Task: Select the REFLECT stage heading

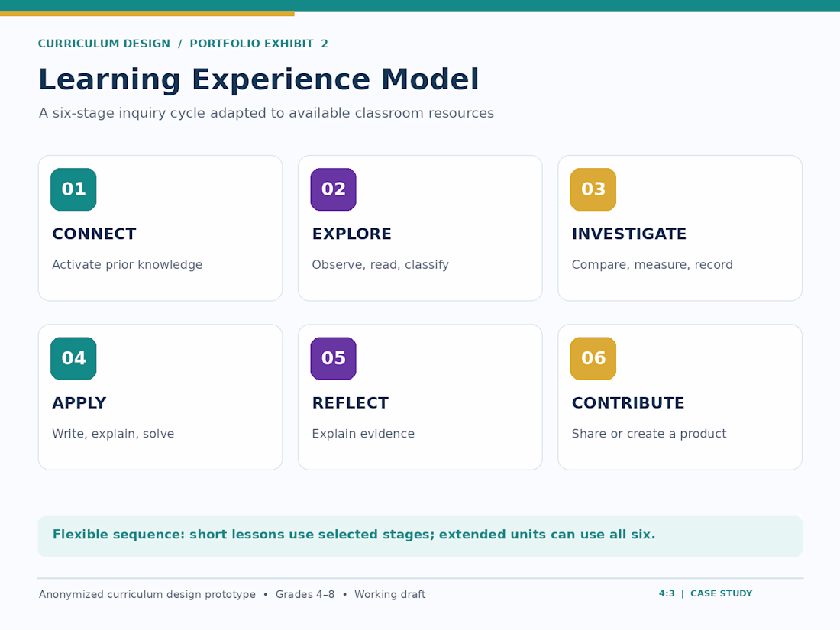Action: (351, 403)
